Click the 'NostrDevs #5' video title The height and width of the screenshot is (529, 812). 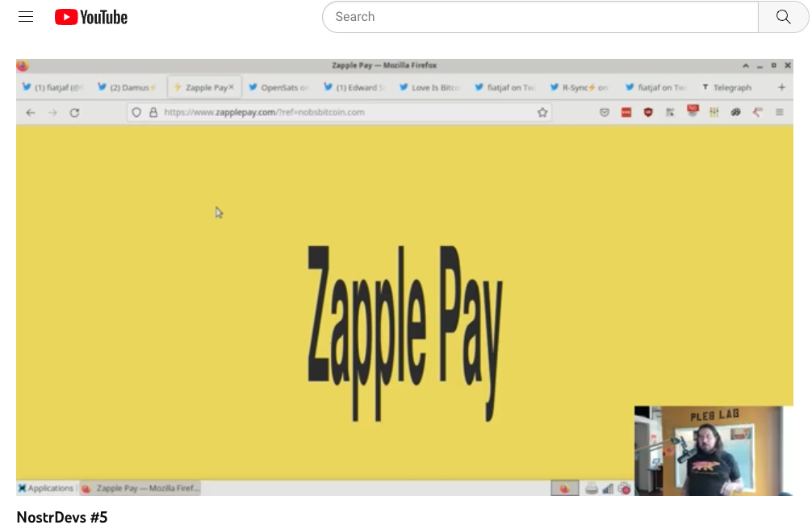[62, 517]
